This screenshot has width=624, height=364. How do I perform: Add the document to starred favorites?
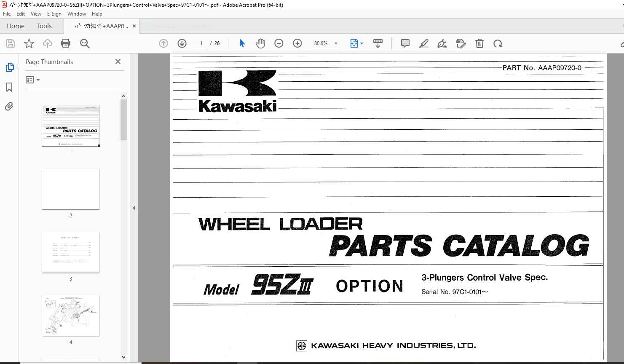29,43
